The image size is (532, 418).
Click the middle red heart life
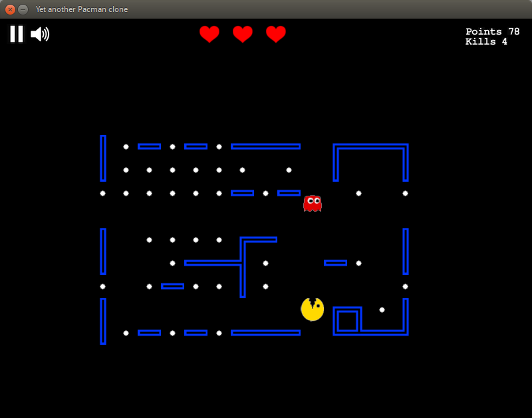click(x=243, y=35)
